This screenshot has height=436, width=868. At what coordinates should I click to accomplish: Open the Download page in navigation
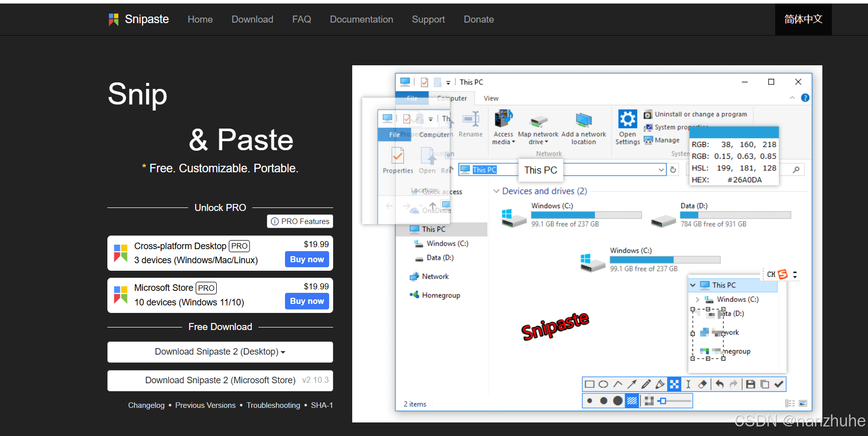[252, 19]
